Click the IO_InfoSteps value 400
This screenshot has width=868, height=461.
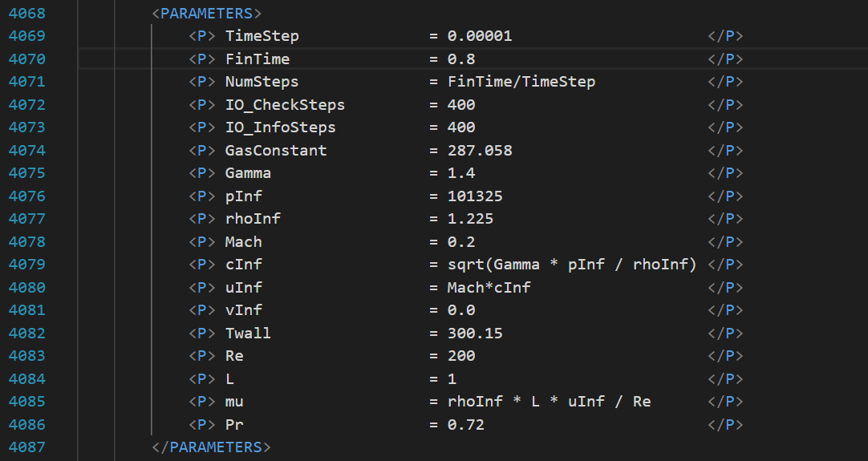(461, 127)
